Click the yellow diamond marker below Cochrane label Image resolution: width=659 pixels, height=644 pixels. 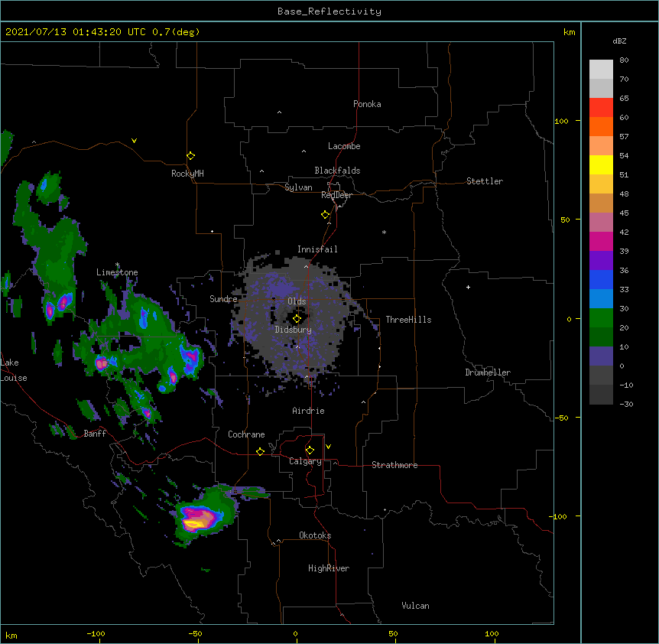(x=261, y=451)
